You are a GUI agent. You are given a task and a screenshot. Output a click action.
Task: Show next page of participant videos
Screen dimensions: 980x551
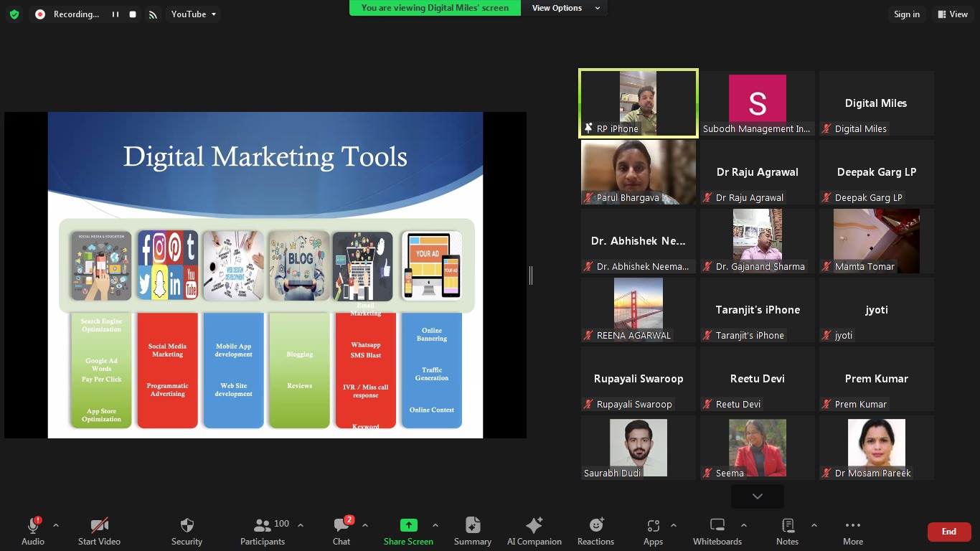[757, 496]
